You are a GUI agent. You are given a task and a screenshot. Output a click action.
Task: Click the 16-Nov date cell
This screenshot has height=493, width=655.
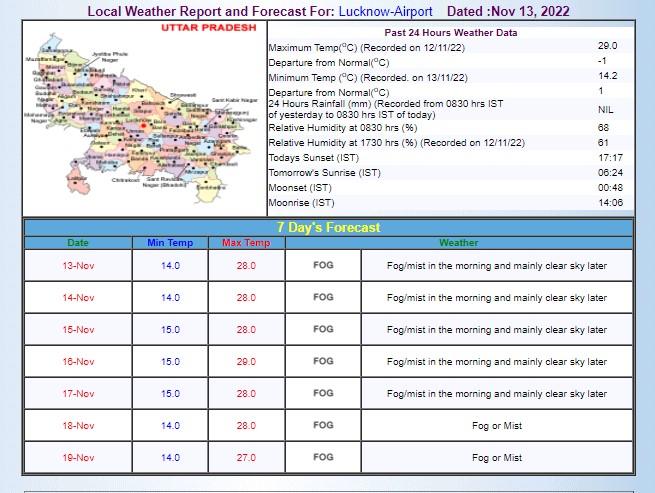77,361
